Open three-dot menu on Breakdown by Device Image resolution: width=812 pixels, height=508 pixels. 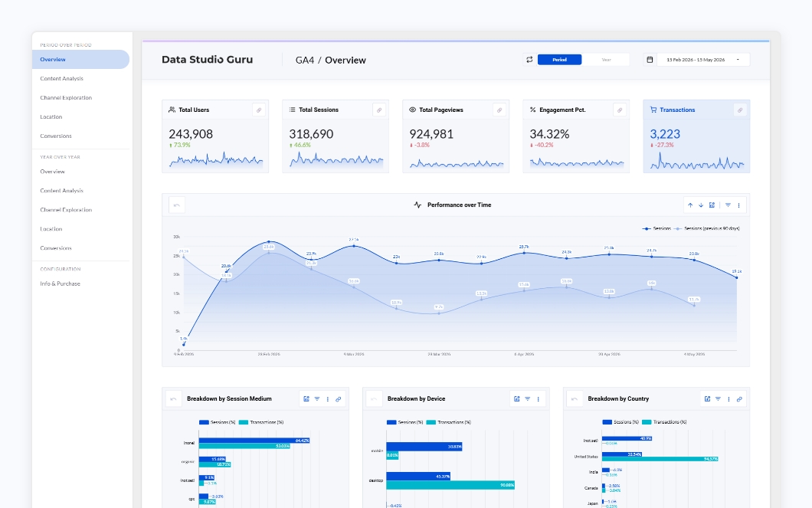tap(538, 398)
